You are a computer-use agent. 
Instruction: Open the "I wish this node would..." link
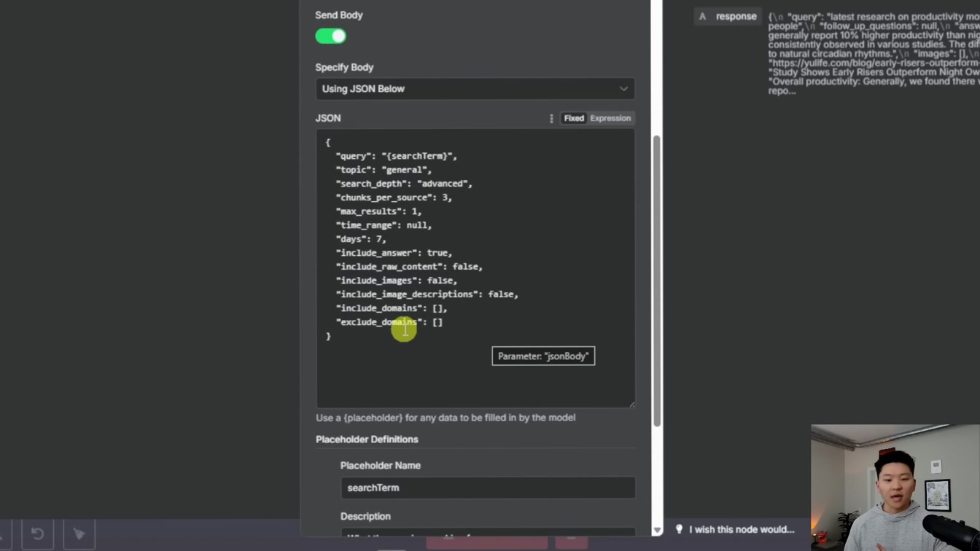click(x=742, y=529)
